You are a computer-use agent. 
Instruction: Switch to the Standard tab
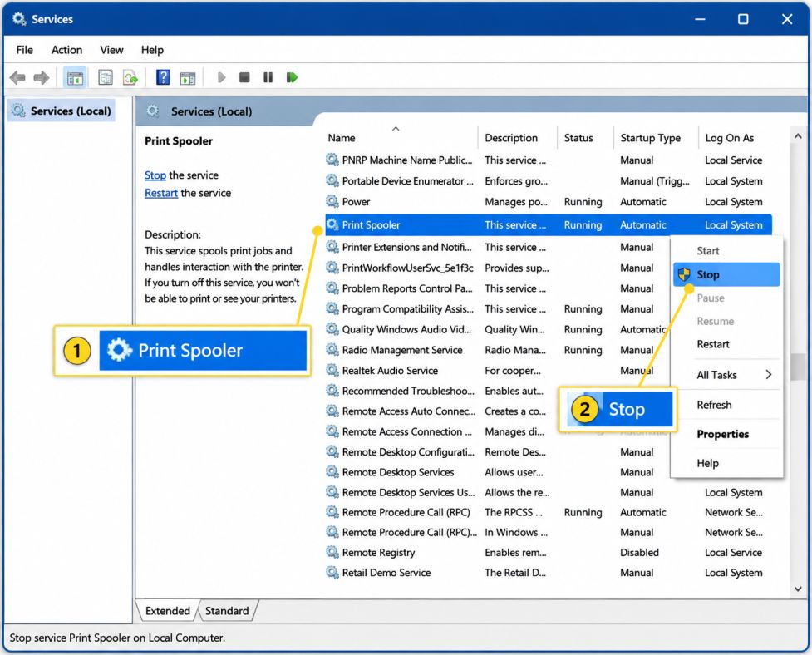[227, 610]
